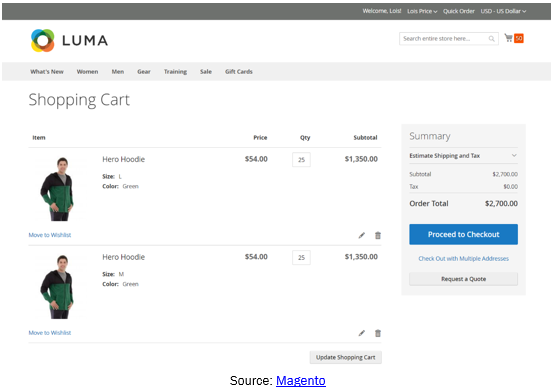Click the Summary heading
The width and height of the screenshot is (553, 390).
pyautogui.click(x=430, y=136)
